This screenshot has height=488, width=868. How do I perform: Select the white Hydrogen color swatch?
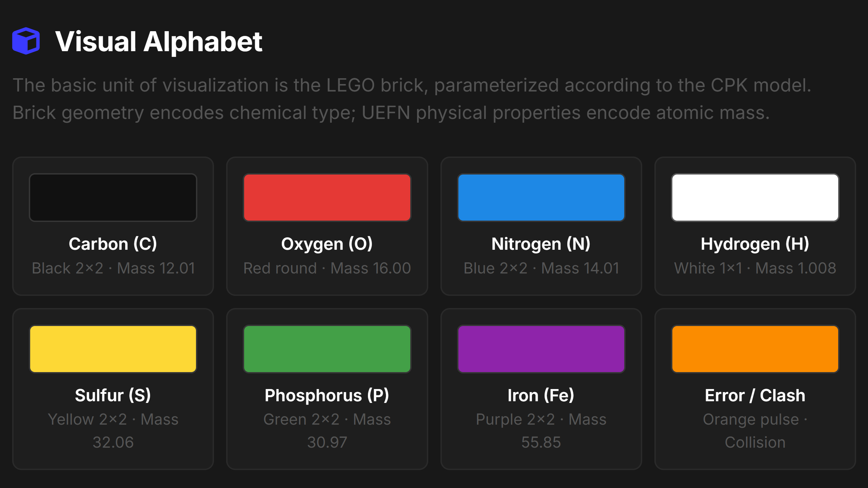pos(755,198)
